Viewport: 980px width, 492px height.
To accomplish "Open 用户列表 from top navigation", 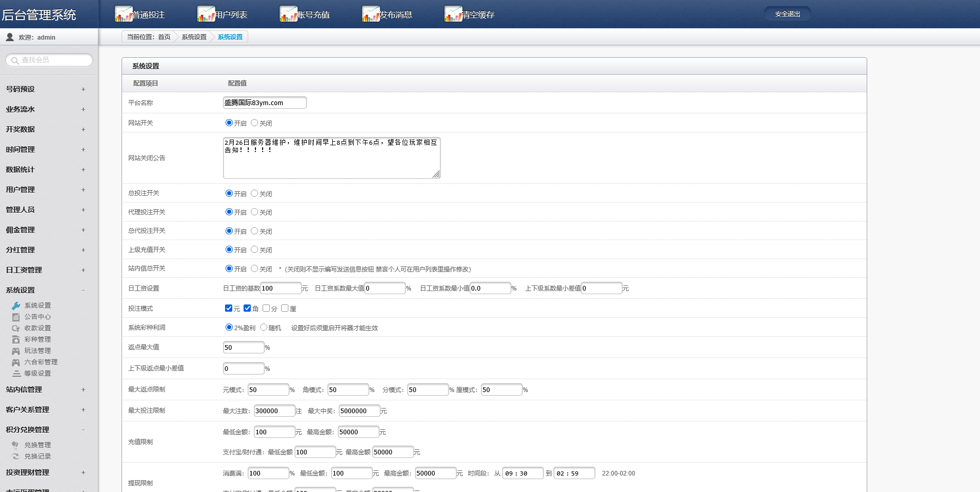I will (231, 15).
